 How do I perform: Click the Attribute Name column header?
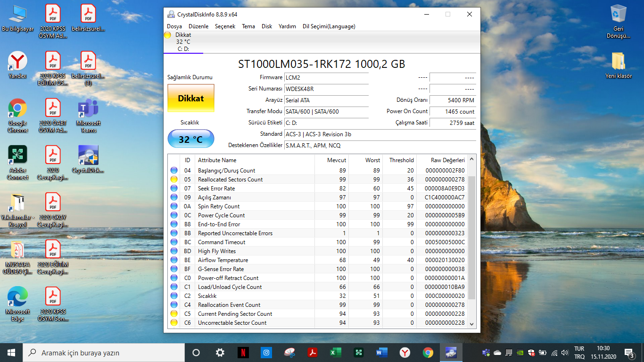tap(255, 160)
